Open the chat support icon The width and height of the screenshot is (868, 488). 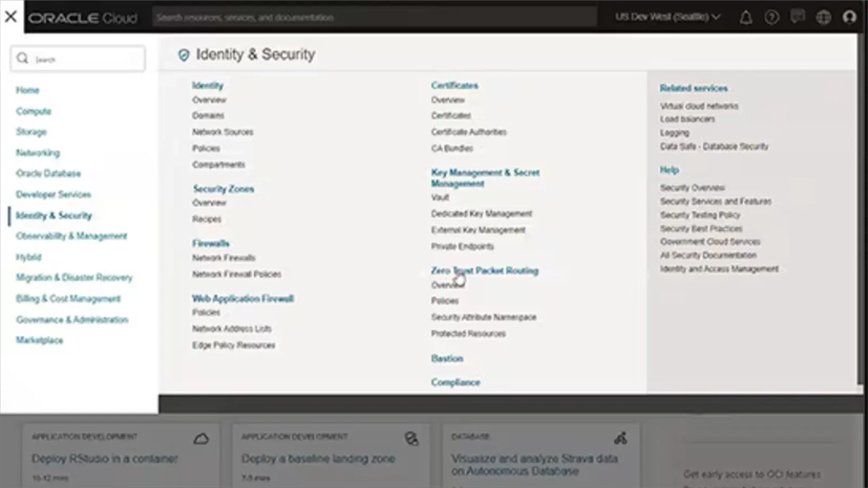click(x=797, y=17)
